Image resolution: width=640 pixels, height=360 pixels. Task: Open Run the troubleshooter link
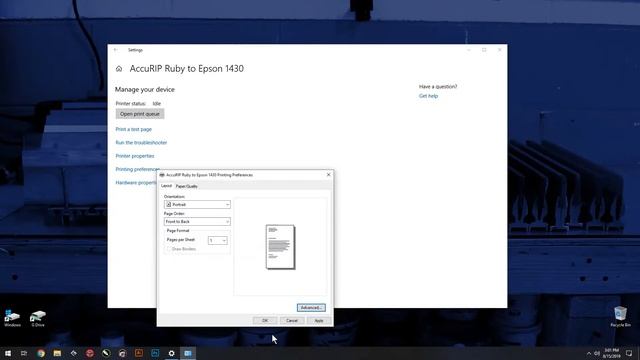[x=141, y=142]
